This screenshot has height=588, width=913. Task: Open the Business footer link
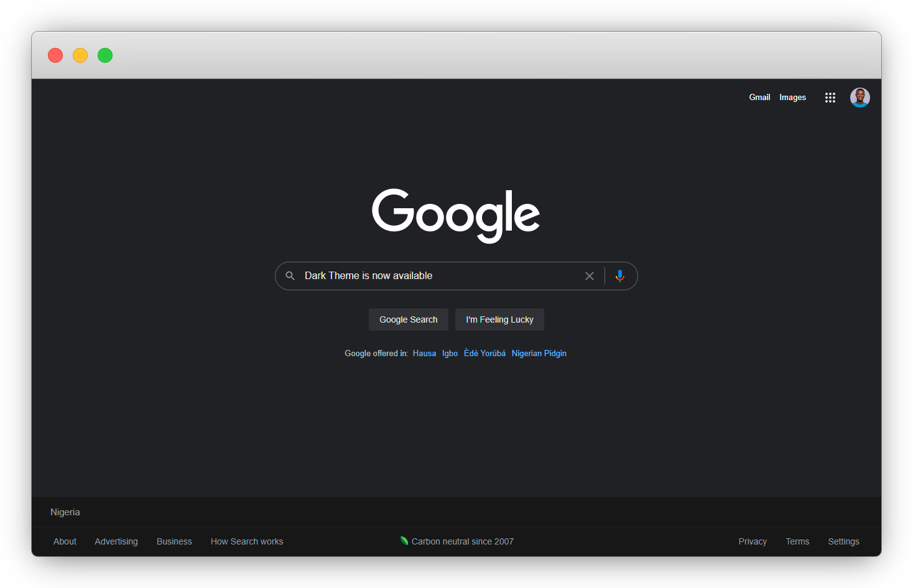tap(174, 541)
